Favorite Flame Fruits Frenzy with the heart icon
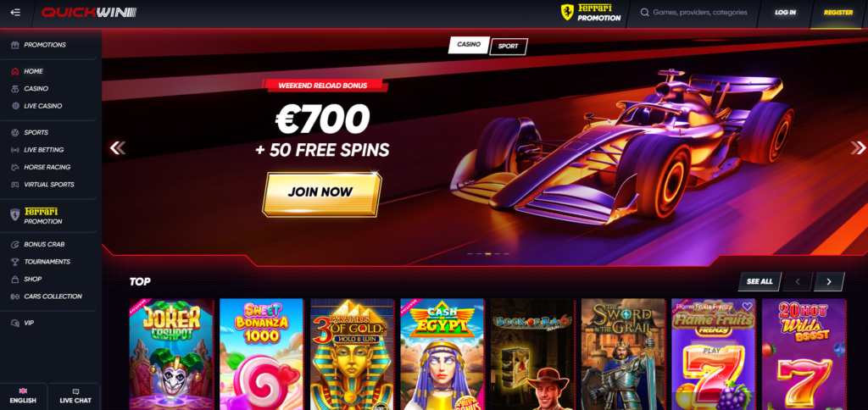 [x=748, y=307]
